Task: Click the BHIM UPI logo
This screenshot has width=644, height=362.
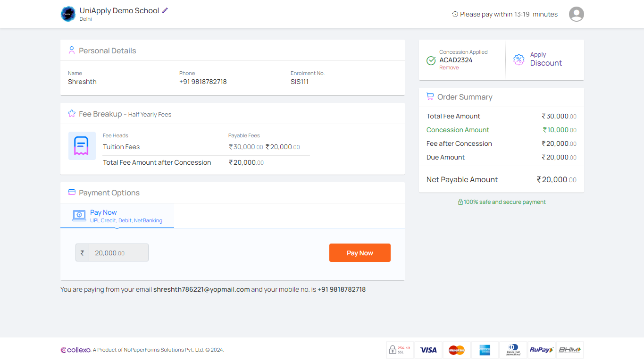Action: pyautogui.click(x=569, y=350)
